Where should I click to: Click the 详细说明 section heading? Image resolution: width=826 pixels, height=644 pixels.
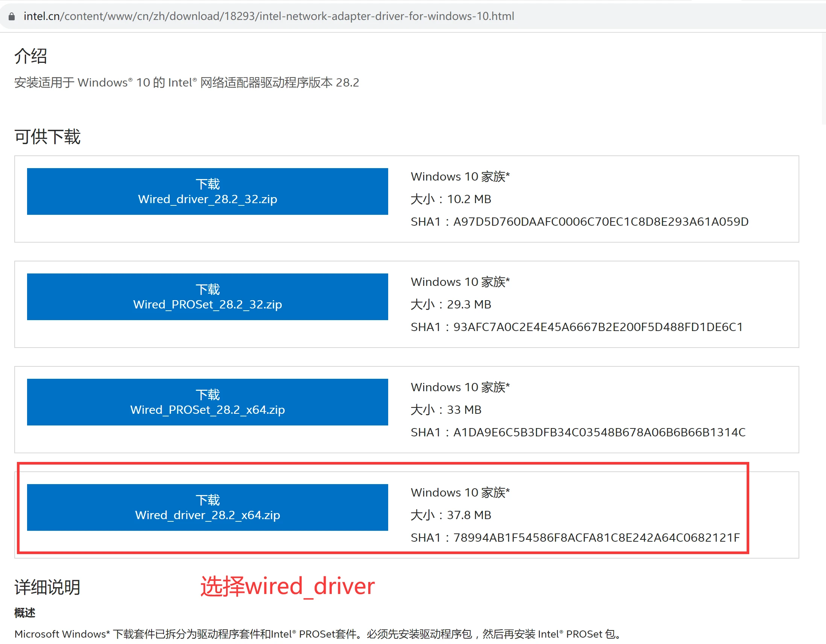pyautogui.click(x=47, y=587)
